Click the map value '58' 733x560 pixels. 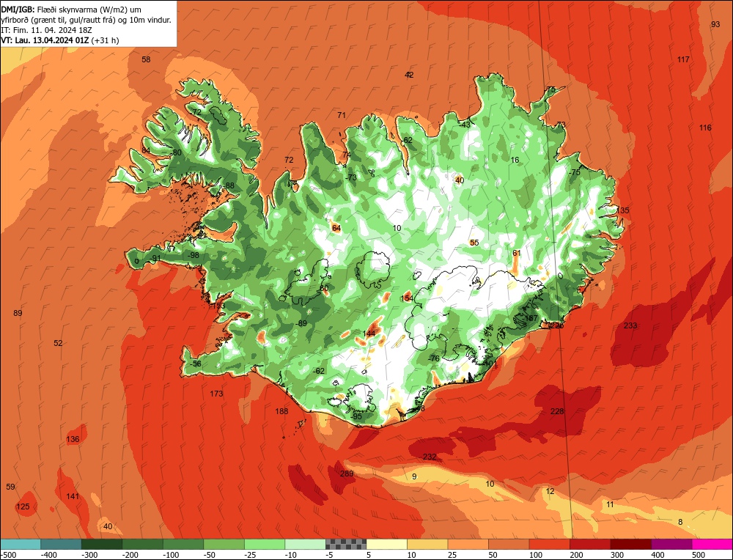pyautogui.click(x=146, y=59)
